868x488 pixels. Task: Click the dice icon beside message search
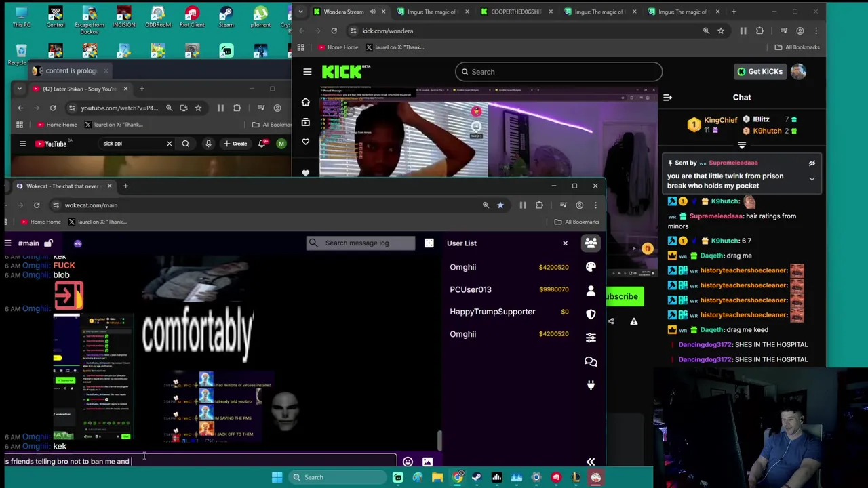click(429, 243)
